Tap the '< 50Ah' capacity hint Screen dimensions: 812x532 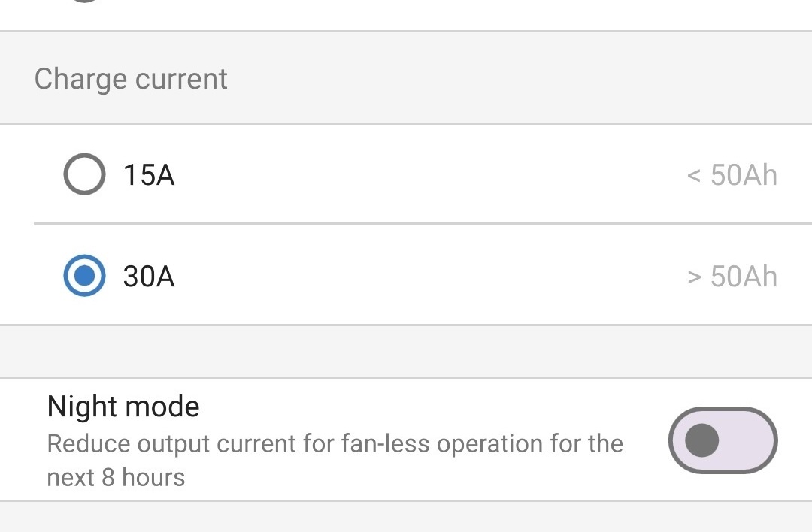click(730, 174)
